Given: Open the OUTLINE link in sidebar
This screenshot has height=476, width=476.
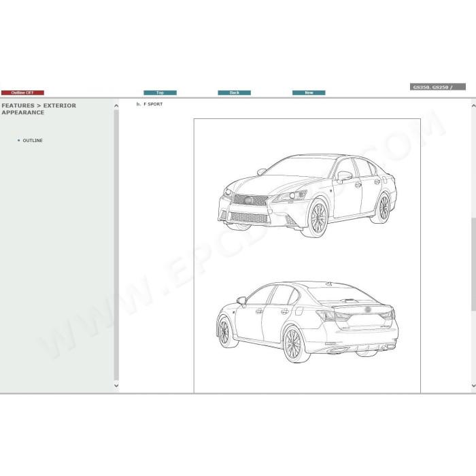Looking at the screenshot, I should click(x=33, y=141).
